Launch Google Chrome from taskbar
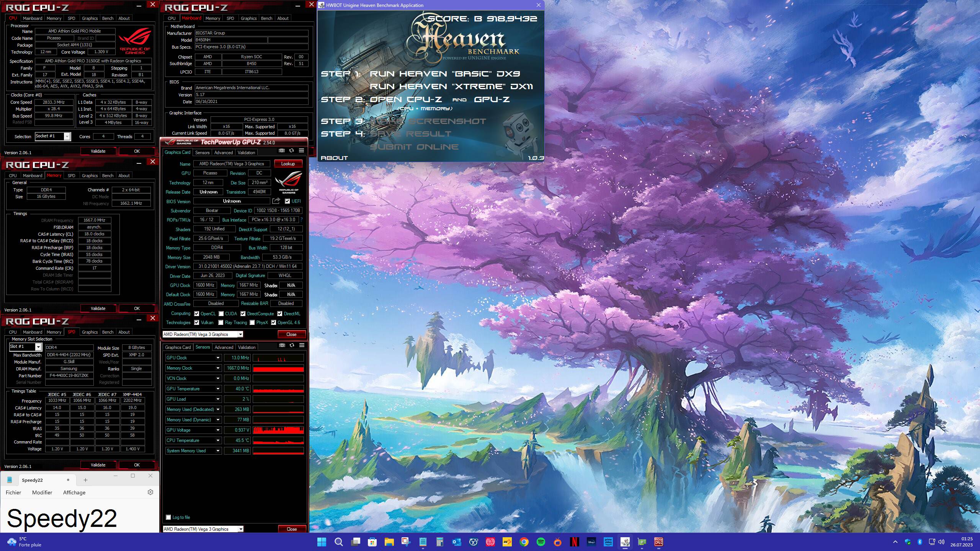This screenshot has width=980, height=551. click(x=524, y=542)
